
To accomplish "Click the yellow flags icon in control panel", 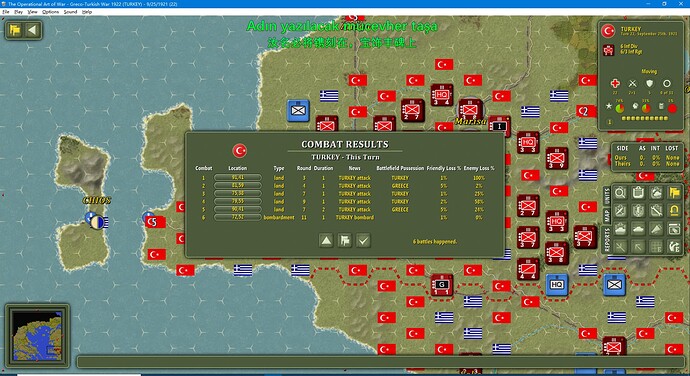I will coord(674,193).
